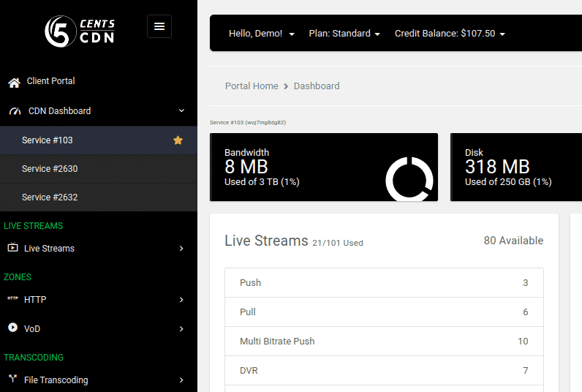This screenshot has width=582, height=392.
Task: Click the HTTP zone icon
Action: [x=12, y=298]
